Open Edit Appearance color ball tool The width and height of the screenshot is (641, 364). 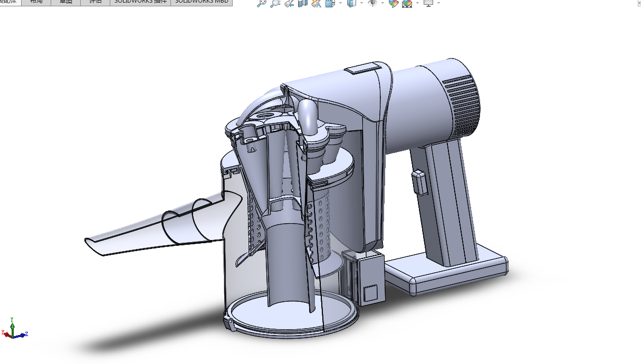(394, 3)
